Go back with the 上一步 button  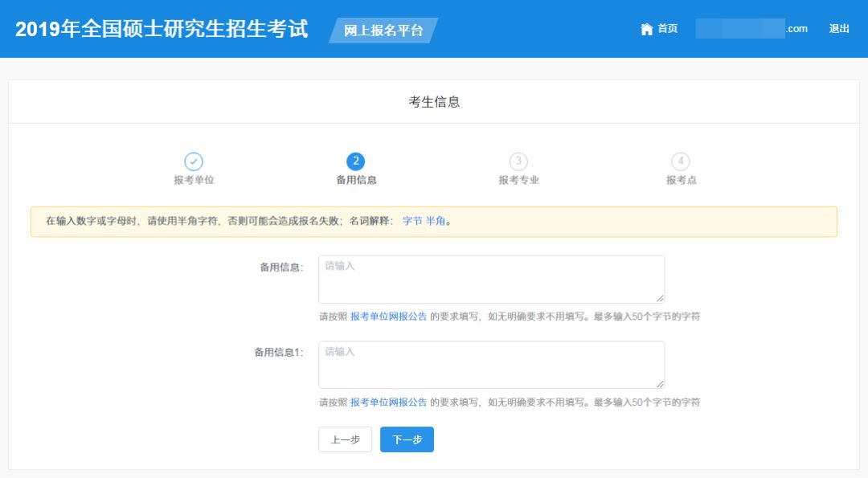[345, 439]
